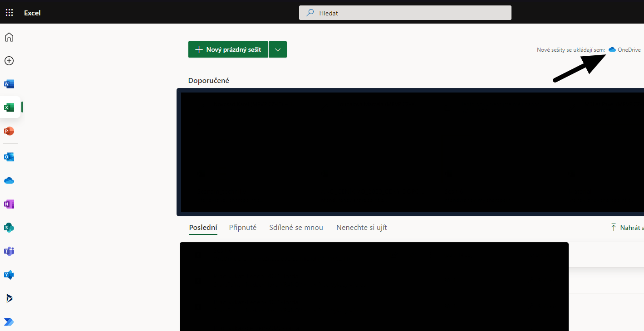Go to the Home icon in sidebar
This screenshot has height=331, width=644.
coord(9,37)
